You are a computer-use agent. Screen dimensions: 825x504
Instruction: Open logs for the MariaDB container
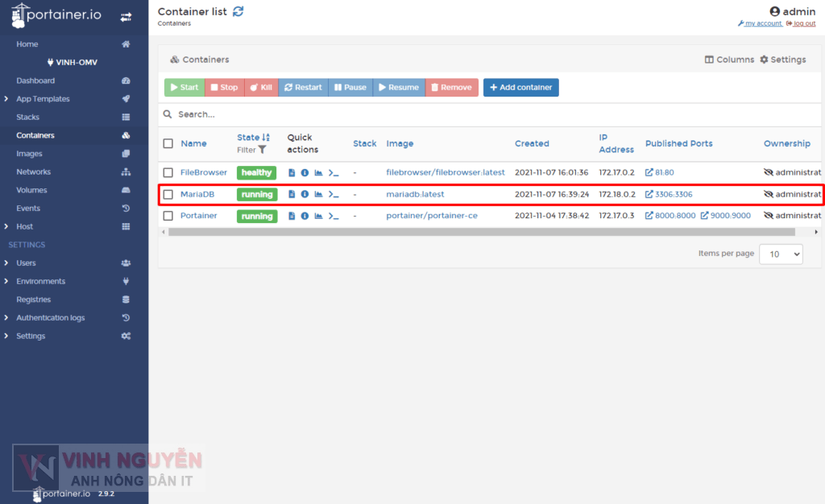(292, 194)
